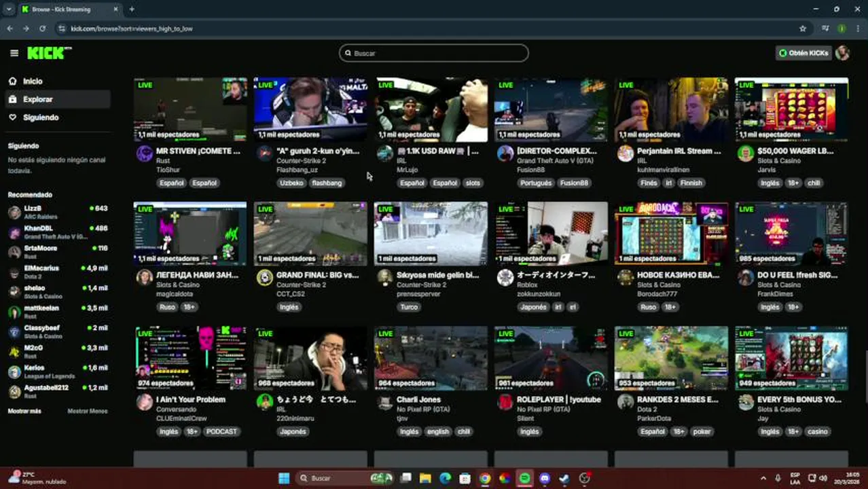Open the RANKDES 2 MESES Dota 2 thumbnail
The height and width of the screenshot is (489, 868).
pyautogui.click(x=671, y=358)
